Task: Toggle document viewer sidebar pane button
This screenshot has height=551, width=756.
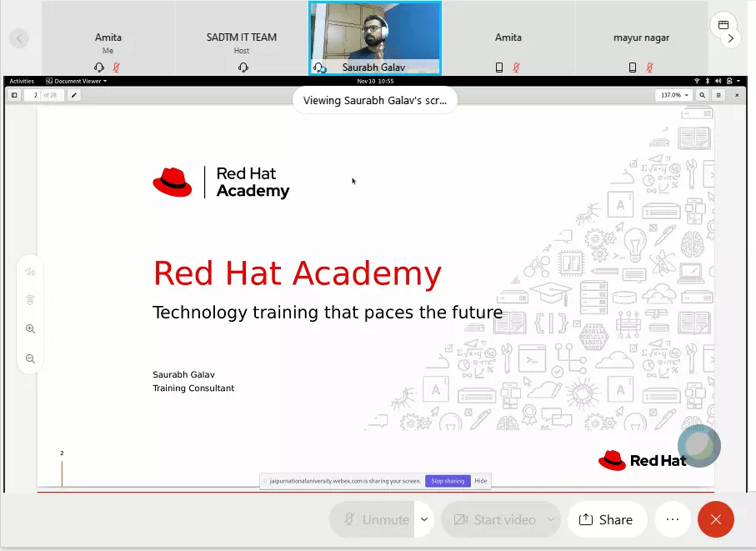Action: click(14, 95)
